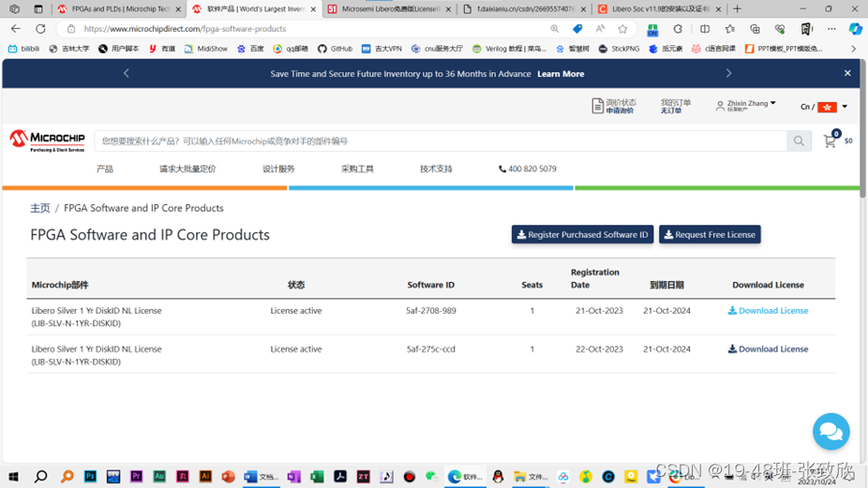868x488 pixels.
Task: Open the 产品 menu
Action: click(x=105, y=169)
